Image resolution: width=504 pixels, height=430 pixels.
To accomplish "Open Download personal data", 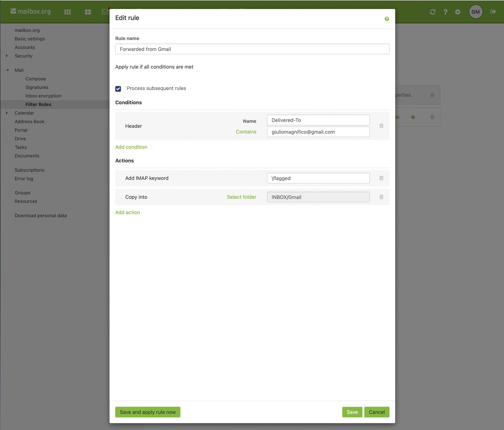I will (x=41, y=216).
